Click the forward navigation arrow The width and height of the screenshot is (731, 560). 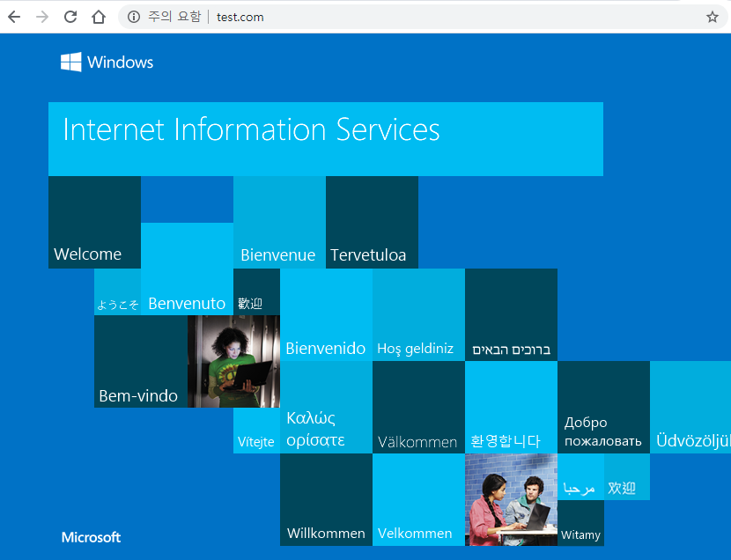click(x=42, y=18)
